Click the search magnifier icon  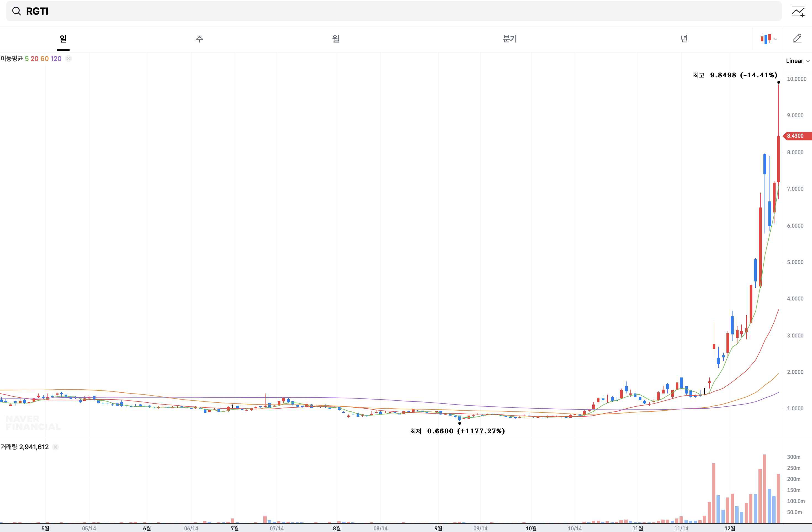(16, 11)
